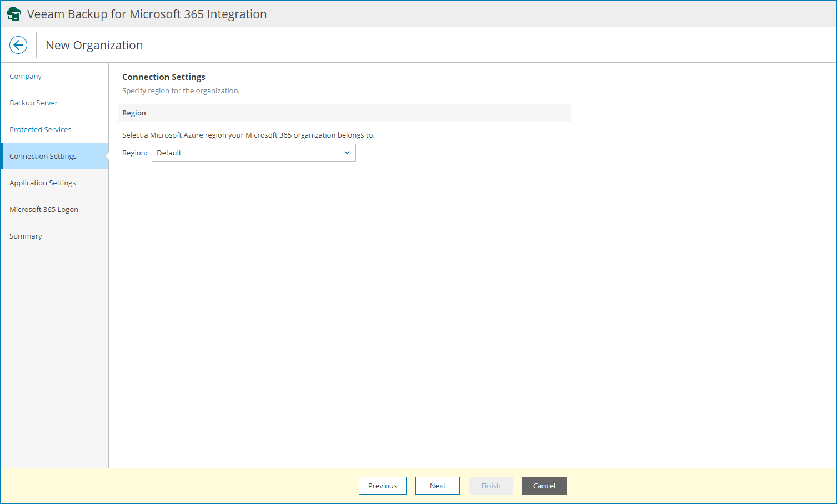This screenshot has height=504, width=837.
Task: Open the Microsoft 365 Logon step
Action: point(44,210)
